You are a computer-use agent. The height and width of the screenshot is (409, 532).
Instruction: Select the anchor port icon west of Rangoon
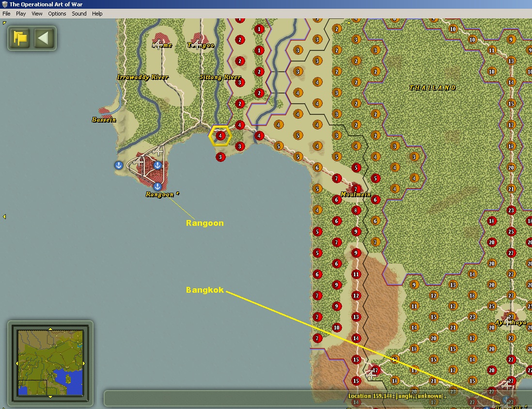pos(118,165)
